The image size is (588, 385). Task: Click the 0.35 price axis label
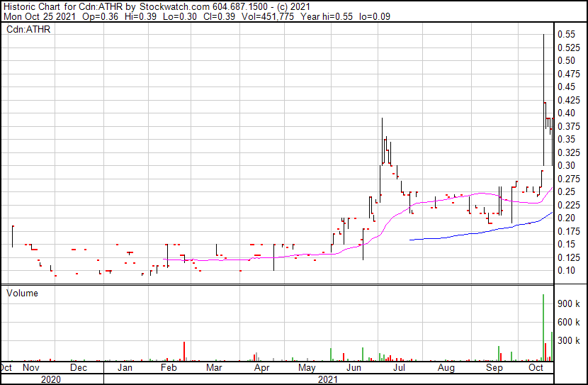pos(566,139)
